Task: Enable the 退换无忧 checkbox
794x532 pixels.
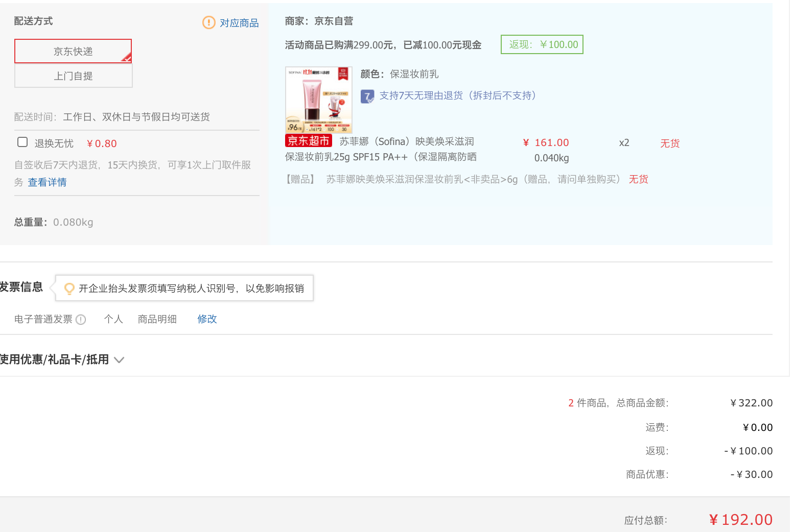Action: click(22, 142)
